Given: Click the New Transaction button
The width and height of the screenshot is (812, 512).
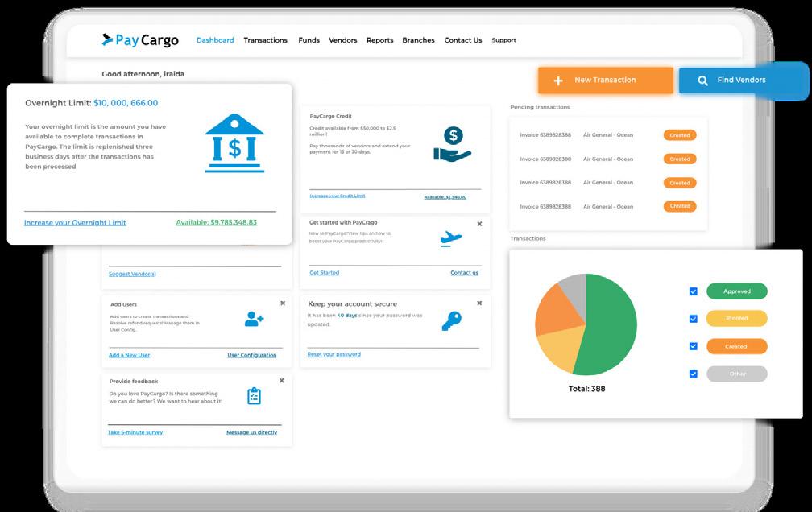Looking at the screenshot, I should (x=606, y=81).
